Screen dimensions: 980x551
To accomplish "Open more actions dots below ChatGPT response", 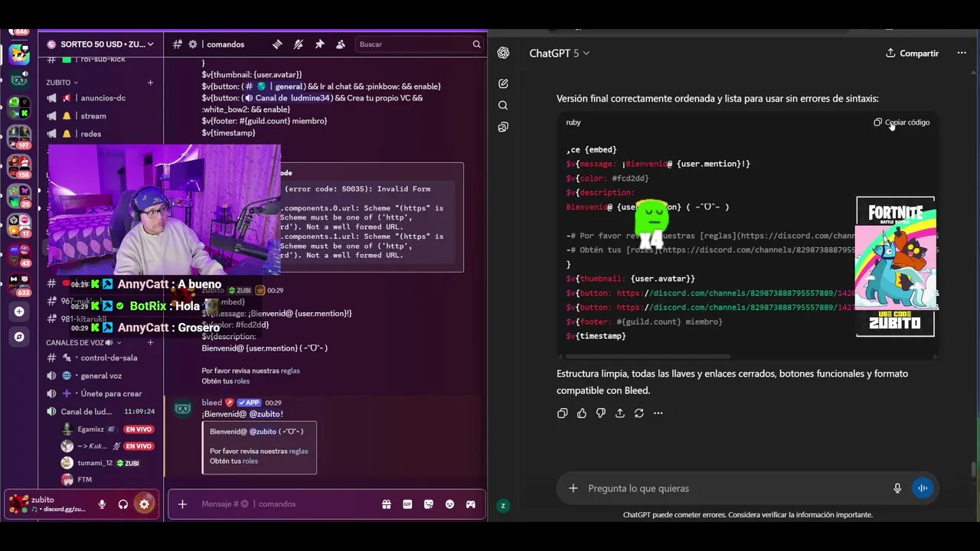I will pyautogui.click(x=658, y=413).
